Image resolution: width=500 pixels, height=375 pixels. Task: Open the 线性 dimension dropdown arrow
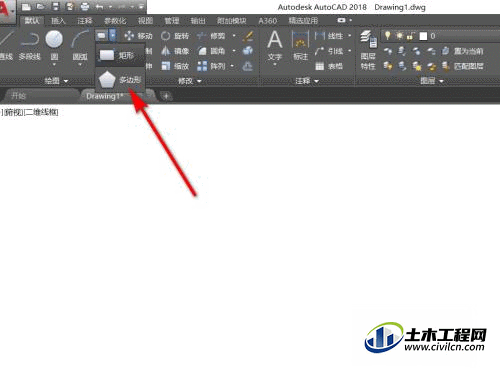click(x=350, y=36)
